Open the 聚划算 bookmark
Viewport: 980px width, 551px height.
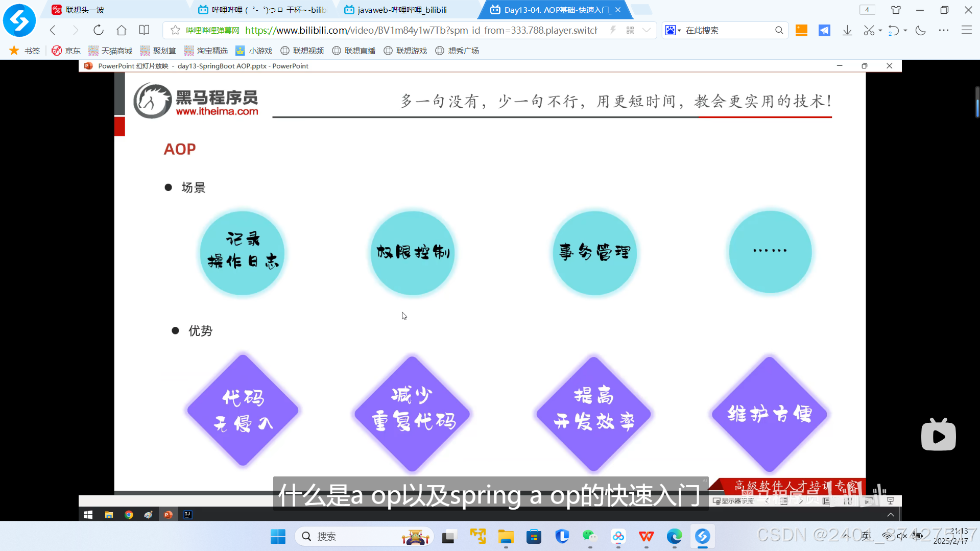pyautogui.click(x=158, y=51)
